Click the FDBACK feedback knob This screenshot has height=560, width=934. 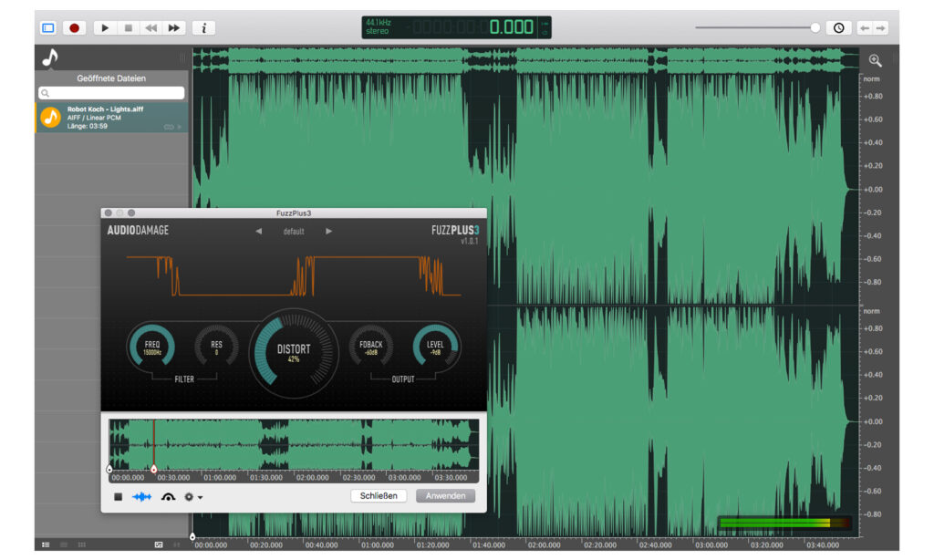(370, 347)
